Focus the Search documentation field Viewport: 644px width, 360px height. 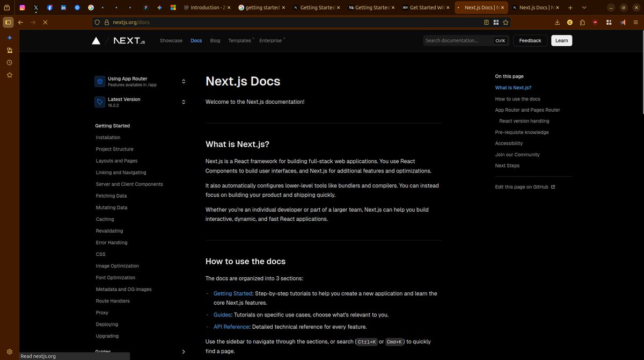(466, 40)
